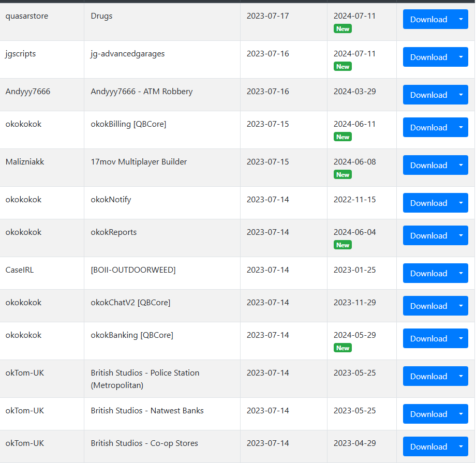The width and height of the screenshot is (476, 463).
Task: Select updated date '2023-11-29' for okokChatV2
Action: pos(354,303)
